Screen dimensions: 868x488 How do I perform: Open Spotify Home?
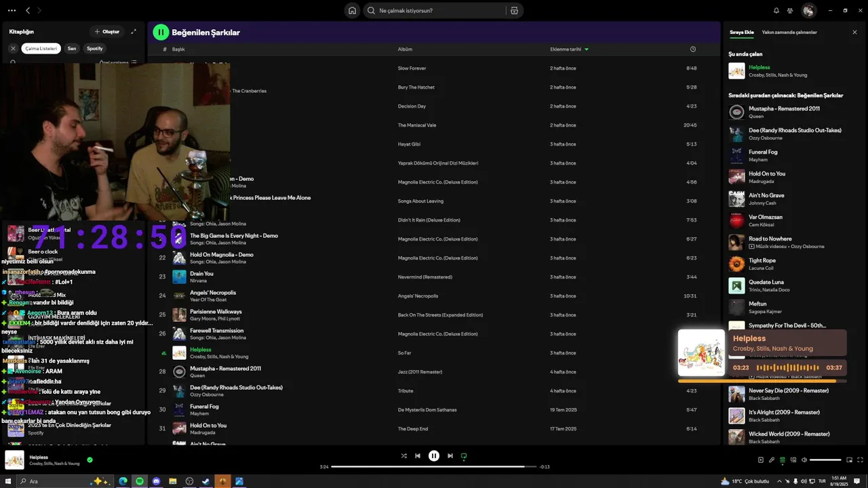(352, 10)
